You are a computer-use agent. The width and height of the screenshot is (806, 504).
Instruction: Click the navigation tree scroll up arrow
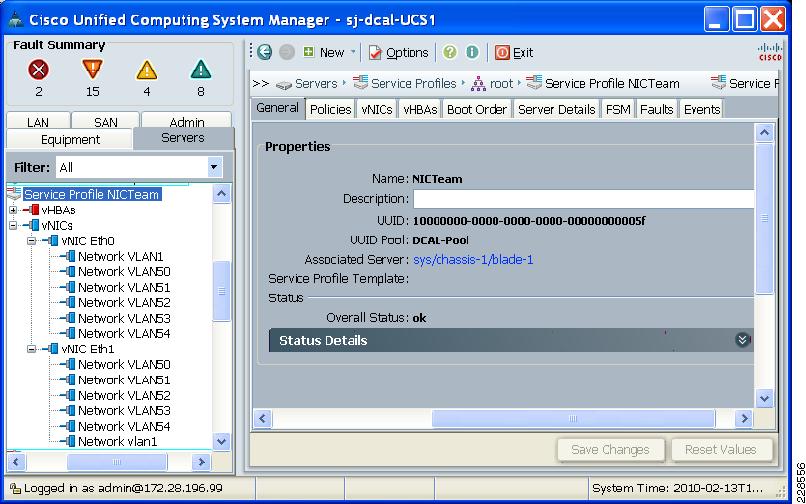point(222,194)
